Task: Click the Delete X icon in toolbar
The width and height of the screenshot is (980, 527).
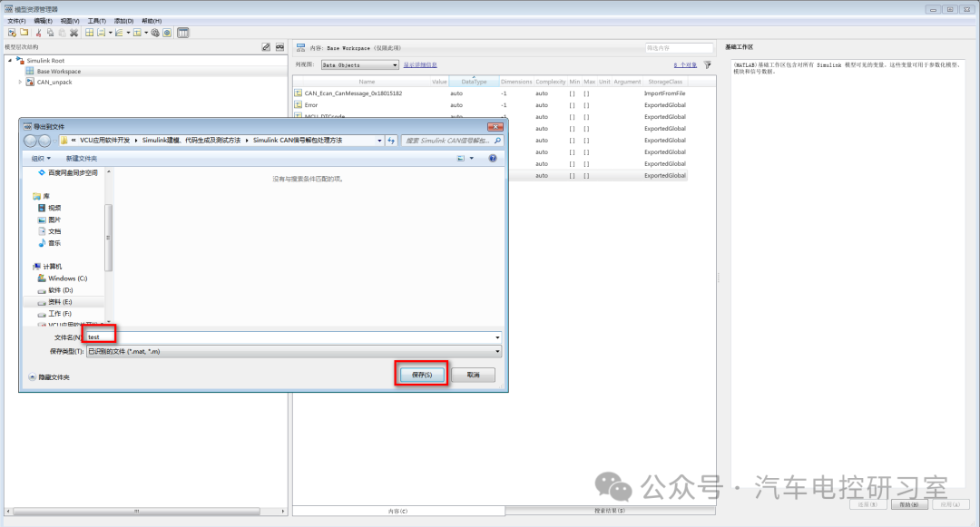Action: (x=73, y=33)
